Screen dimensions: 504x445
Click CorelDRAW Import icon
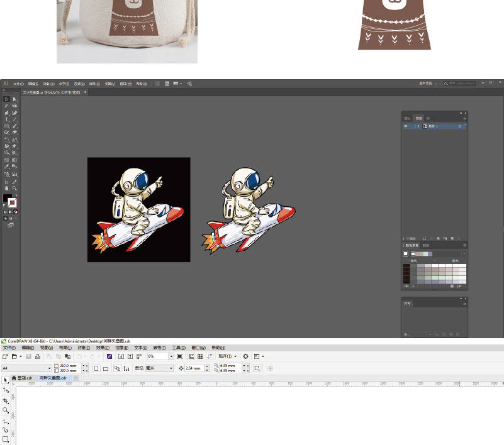point(121,356)
